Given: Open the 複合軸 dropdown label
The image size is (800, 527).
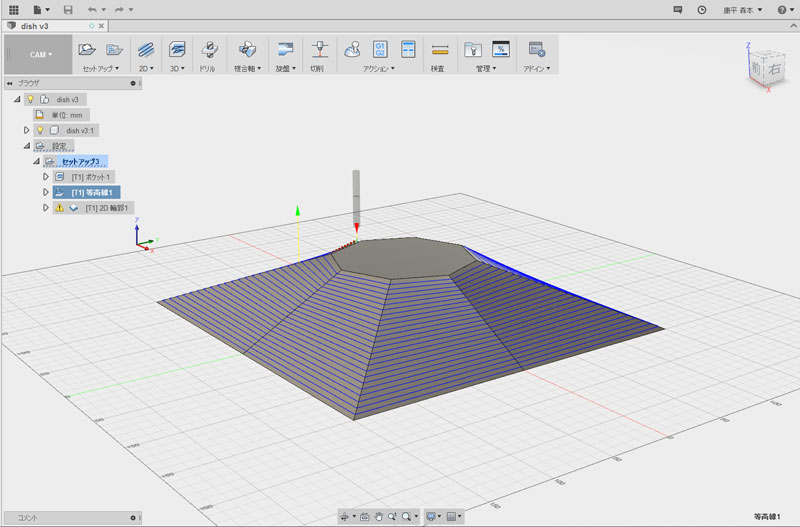Looking at the screenshot, I should coord(247,68).
